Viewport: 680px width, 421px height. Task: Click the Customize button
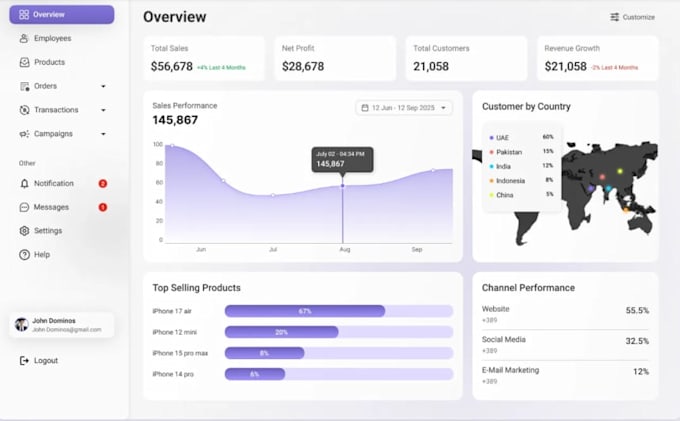633,17
